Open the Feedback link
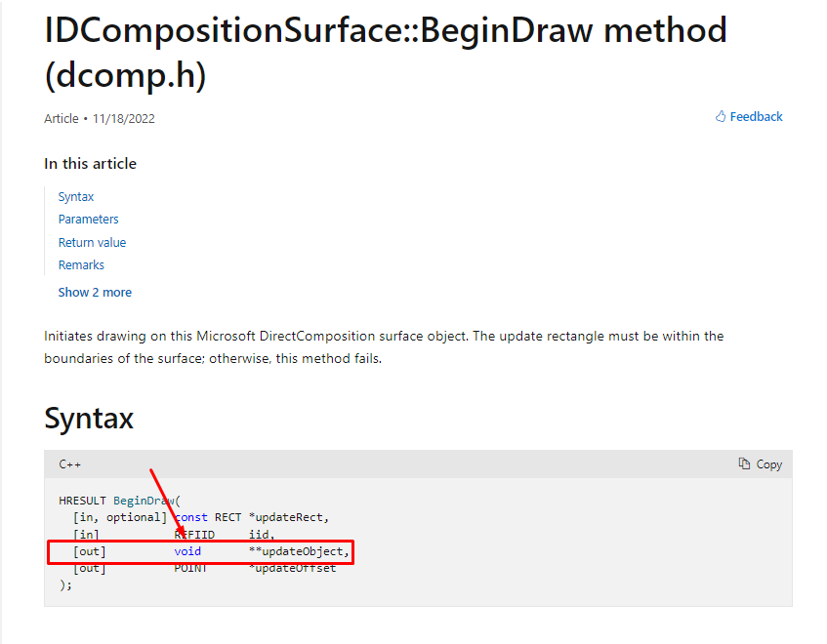Image resolution: width=827 pixels, height=644 pixels. point(749,116)
